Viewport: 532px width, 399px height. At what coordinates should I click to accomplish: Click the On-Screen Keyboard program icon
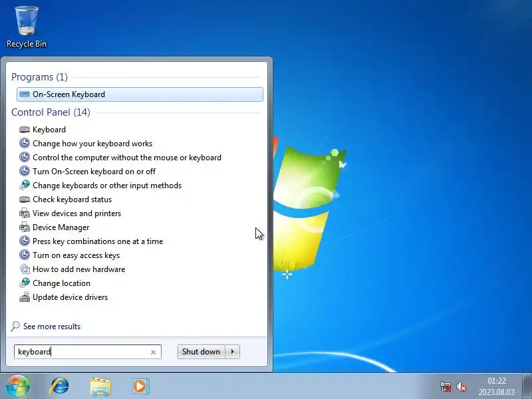[25, 94]
